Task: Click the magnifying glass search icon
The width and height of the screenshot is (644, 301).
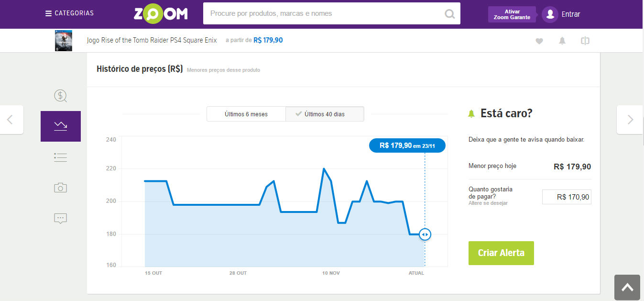Action: tap(450, 13)
